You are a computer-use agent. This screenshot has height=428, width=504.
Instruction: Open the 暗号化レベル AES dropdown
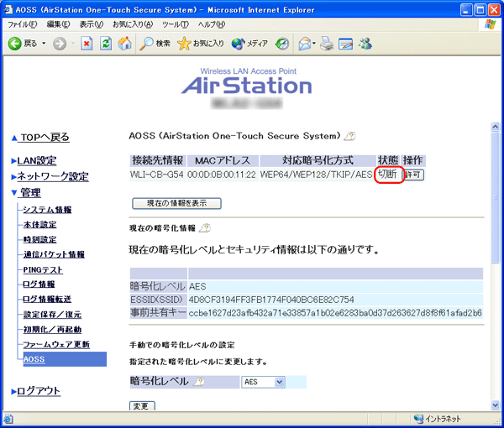pos(263,382)
